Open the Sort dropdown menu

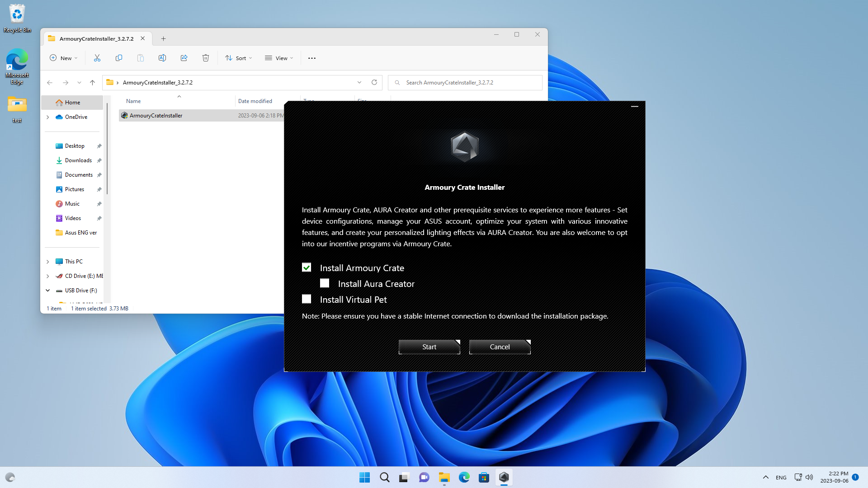coord(239,58)
